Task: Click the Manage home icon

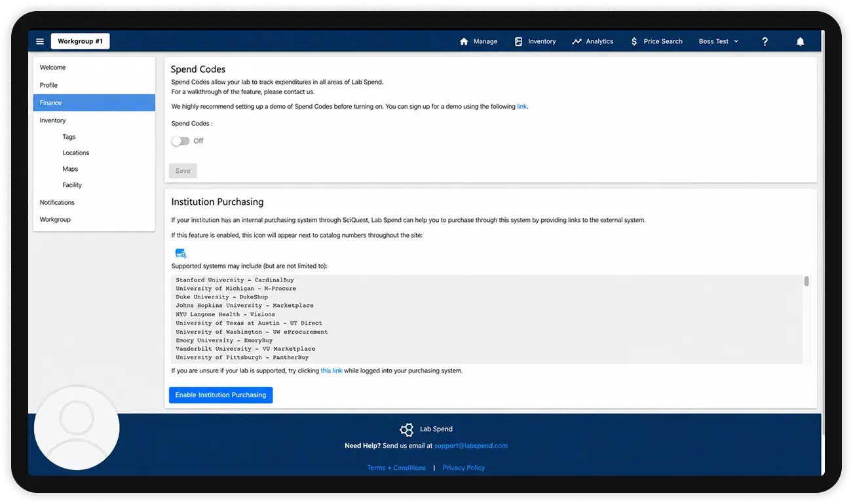Action: pos(464,41)
